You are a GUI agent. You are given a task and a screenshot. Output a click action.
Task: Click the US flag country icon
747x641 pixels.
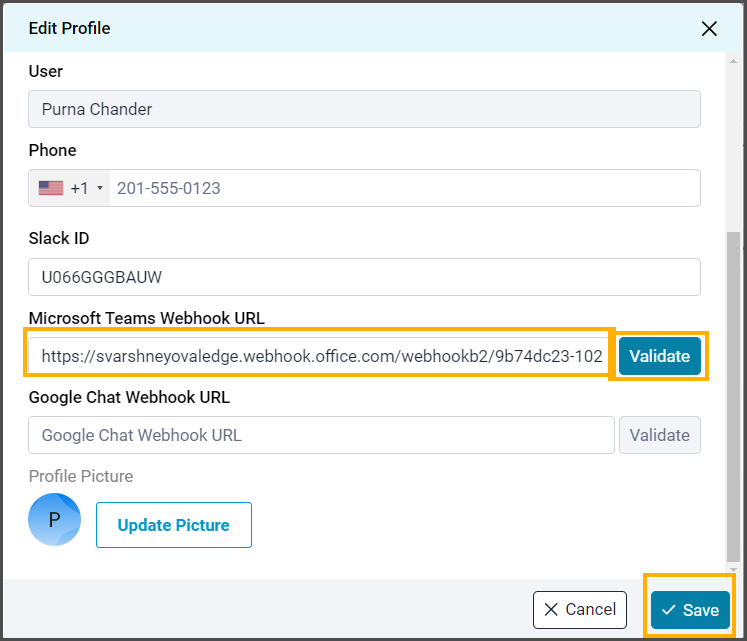(x=51, y=188)
